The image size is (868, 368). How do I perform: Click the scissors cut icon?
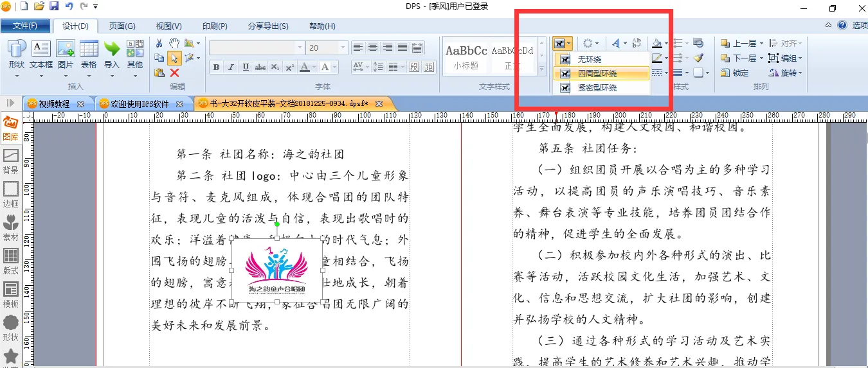159,43
